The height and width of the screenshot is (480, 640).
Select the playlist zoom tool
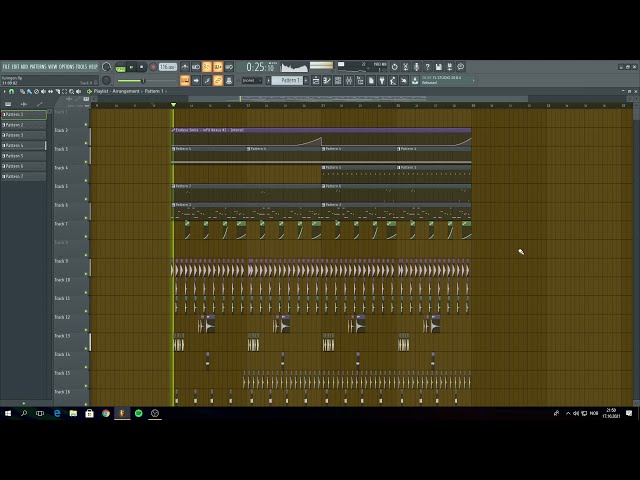71,91
